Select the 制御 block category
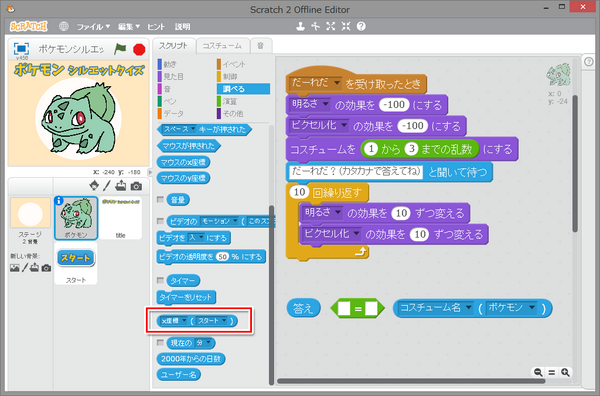 point(243,77)
